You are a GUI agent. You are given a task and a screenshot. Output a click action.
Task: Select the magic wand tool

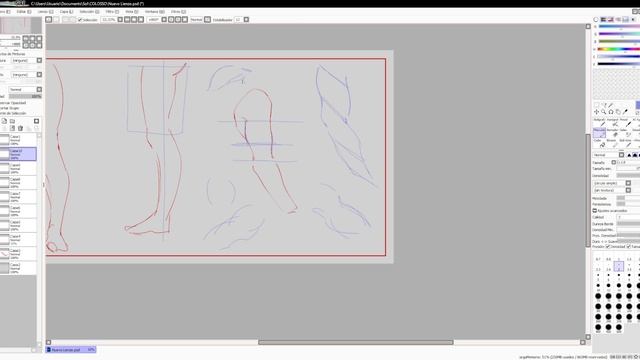click(611, 105)
